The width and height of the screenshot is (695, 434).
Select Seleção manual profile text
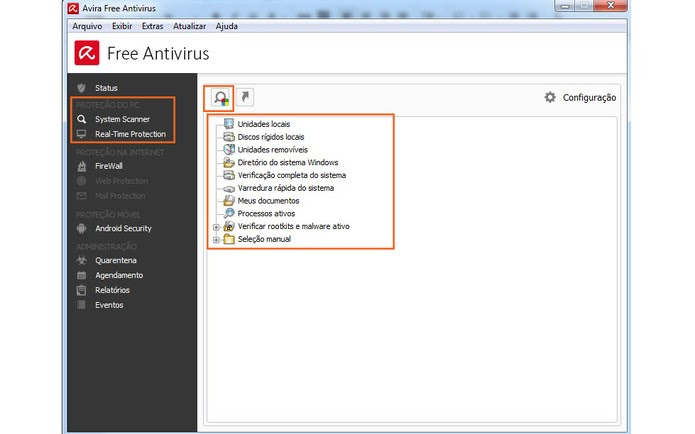264,239
